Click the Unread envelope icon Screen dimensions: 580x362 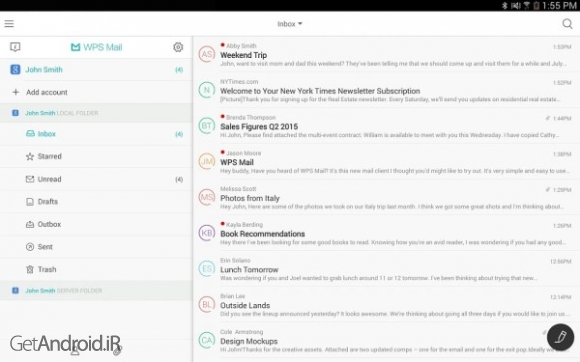[30, 179]
